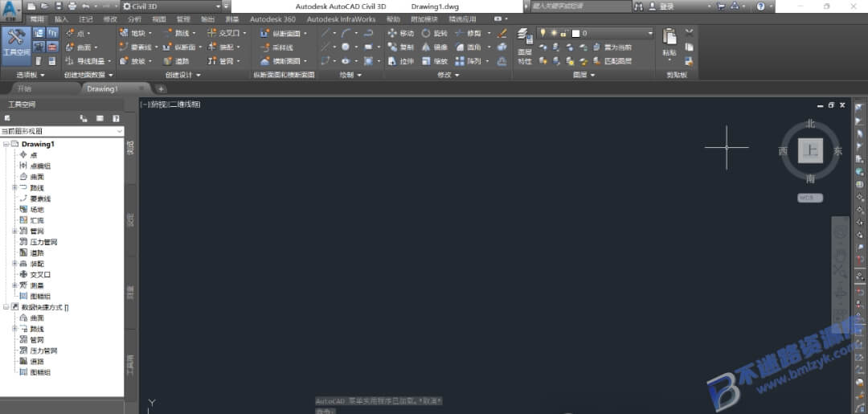Expand the 路线 alignment ribbon dropdown
Screen dimensions: 868x414
195,33
